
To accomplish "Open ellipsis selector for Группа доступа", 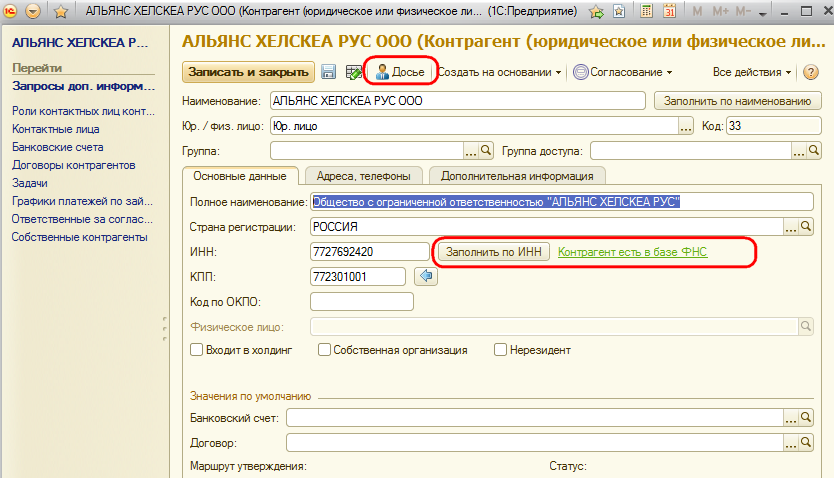I will click(799, 151).
